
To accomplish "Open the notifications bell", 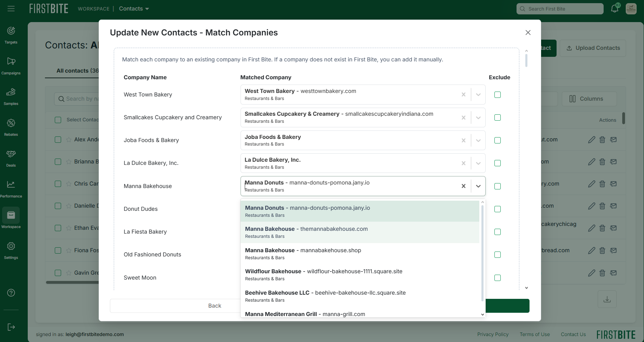I will coord(615,9).
